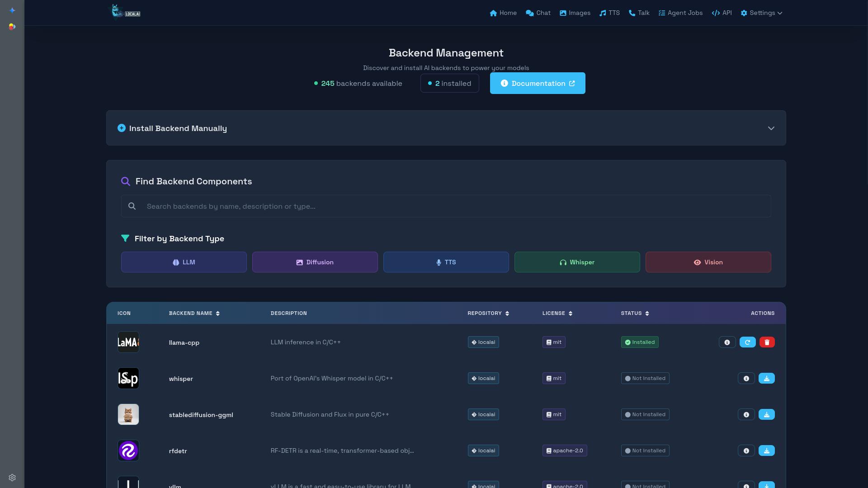Viewport: 868px width, 488px height.
Task: Click the Not Installed status for stablediffusion-ggml
Action: point(645,414)
